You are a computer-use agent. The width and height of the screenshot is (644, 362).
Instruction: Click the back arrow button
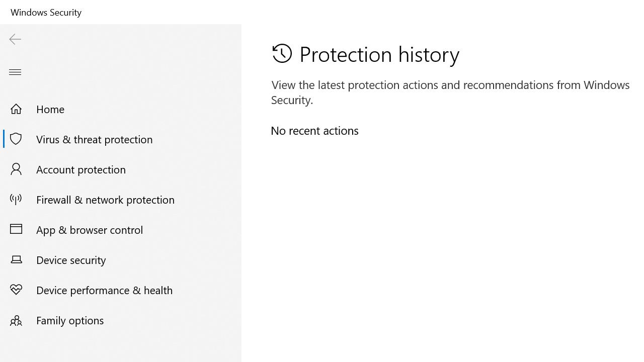tap(15, 39)
